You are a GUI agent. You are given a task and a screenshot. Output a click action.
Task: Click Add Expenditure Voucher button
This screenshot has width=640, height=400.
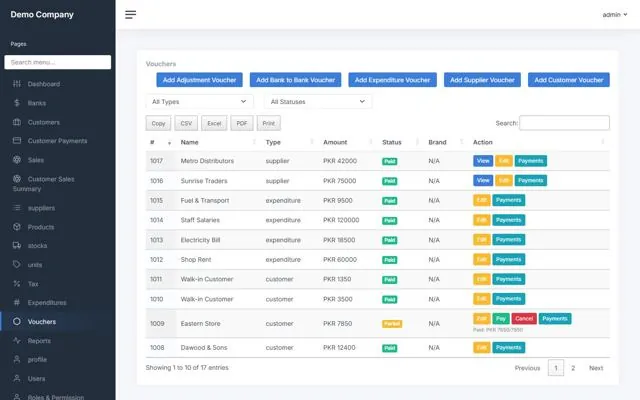click(x=392, y=80)
